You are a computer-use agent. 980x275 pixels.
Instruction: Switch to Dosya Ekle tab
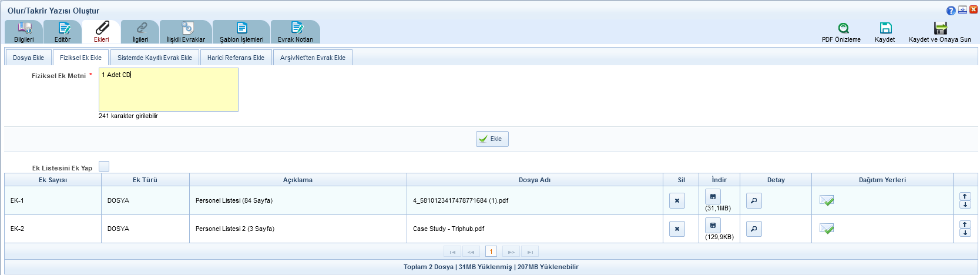pos(28,58)
